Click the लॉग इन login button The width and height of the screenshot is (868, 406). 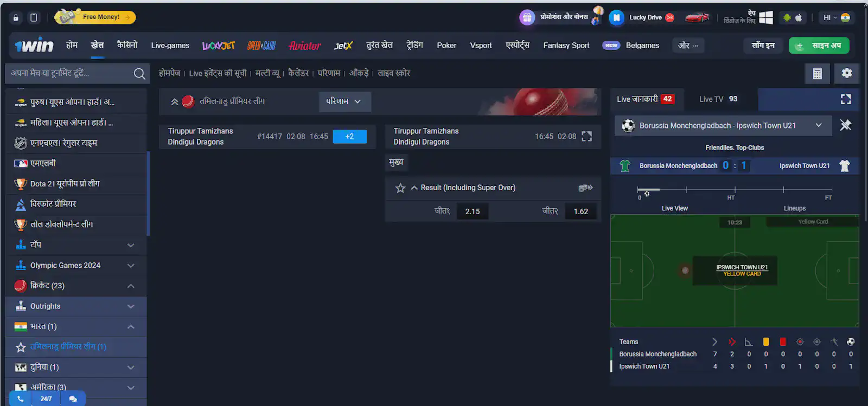pos(763,46)
